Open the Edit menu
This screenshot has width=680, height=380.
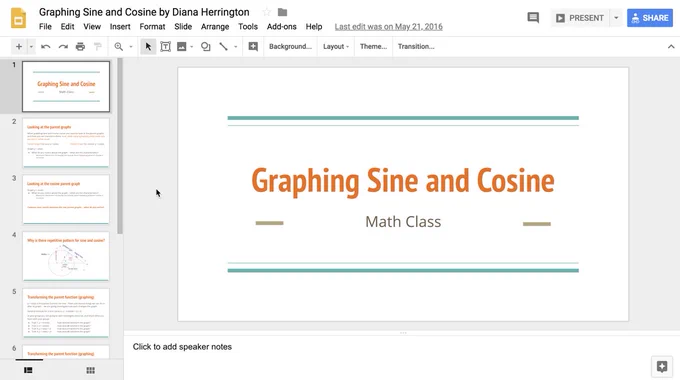click(67, 26)
